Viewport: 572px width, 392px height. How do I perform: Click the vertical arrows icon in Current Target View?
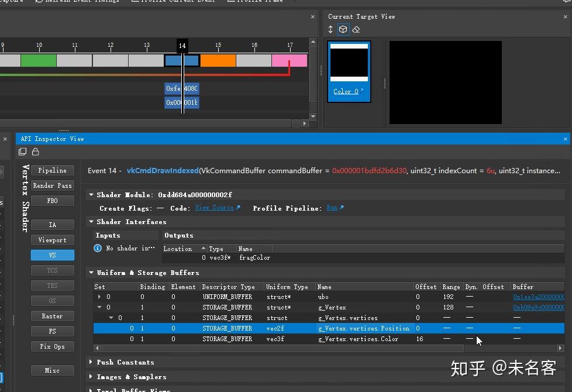tap(332, 28)
